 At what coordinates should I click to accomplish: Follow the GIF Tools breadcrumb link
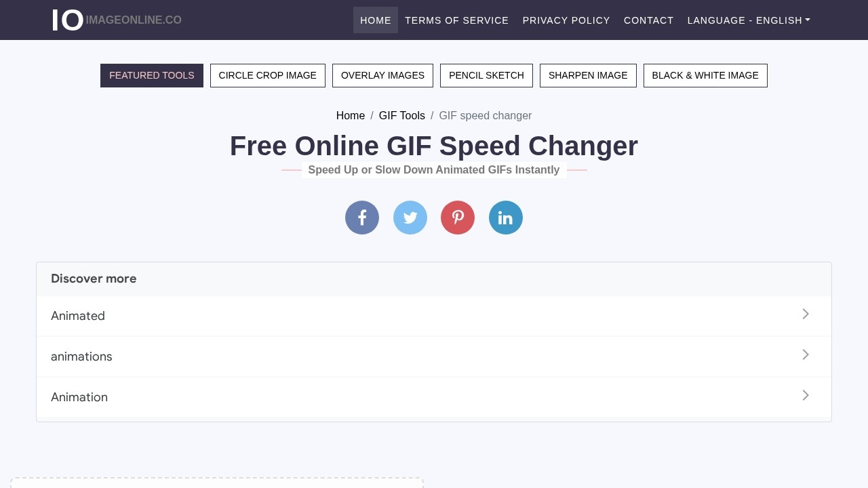click(x=401, y=116)
